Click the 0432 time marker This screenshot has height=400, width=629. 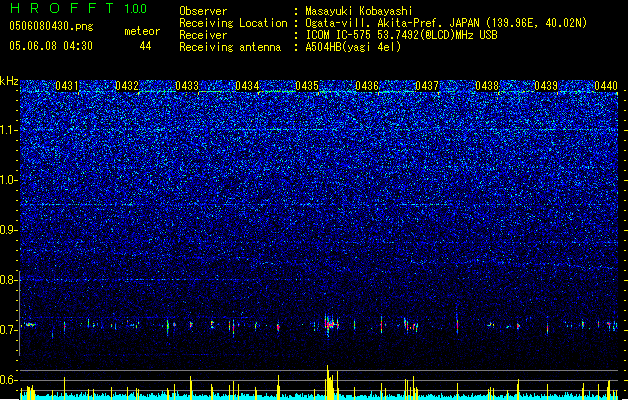(x=127, y=86)
